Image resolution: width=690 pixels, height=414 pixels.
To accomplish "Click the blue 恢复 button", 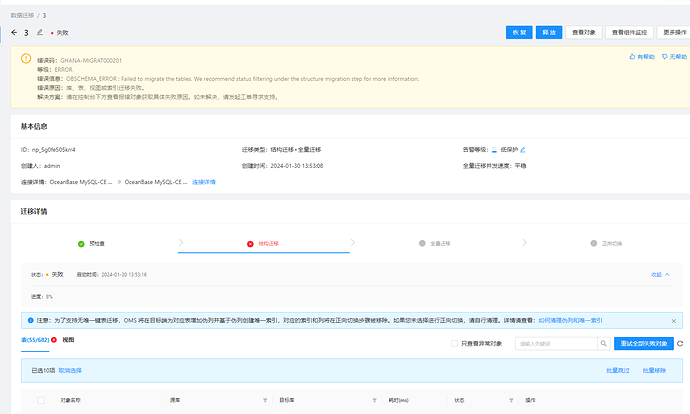I will point(519,32).
